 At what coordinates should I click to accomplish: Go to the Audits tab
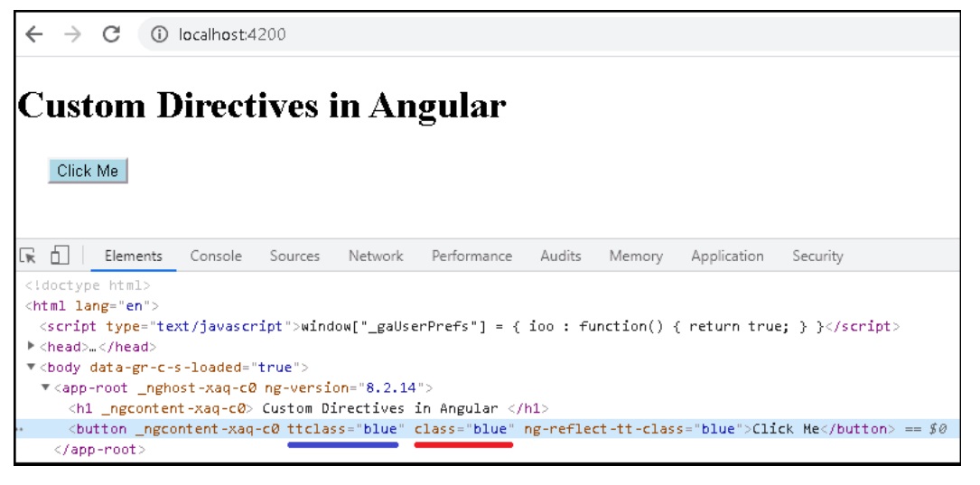pos(560,256)
